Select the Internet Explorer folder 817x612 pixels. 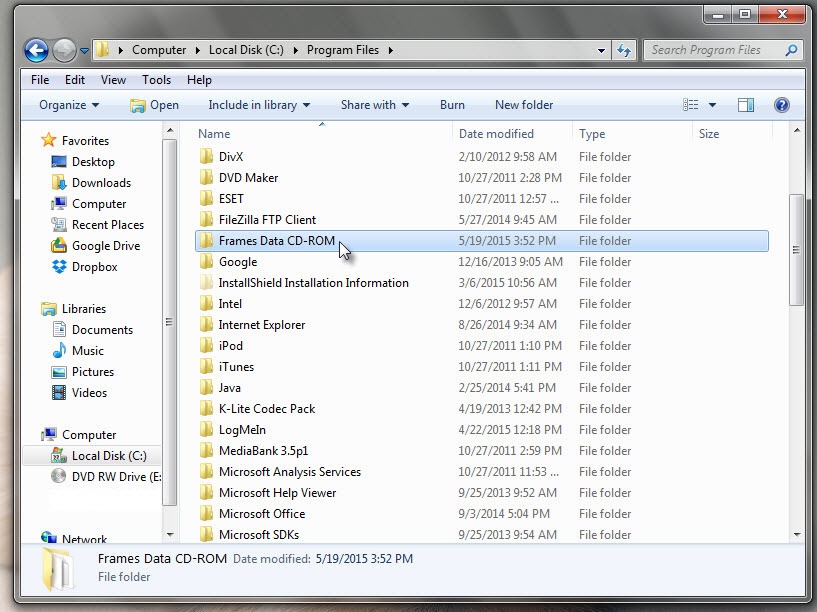coord(481,324)
